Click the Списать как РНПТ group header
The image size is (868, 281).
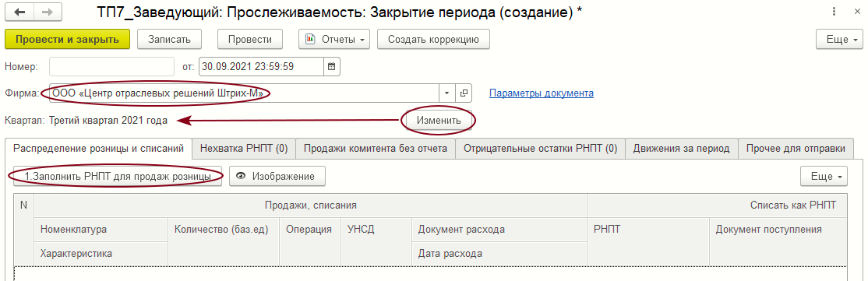[717, 205]
